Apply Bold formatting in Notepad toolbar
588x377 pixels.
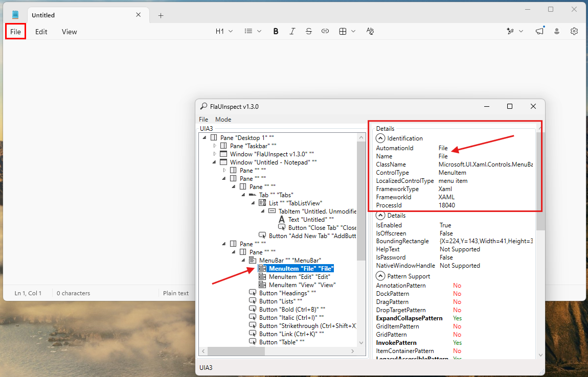(276, 31)
